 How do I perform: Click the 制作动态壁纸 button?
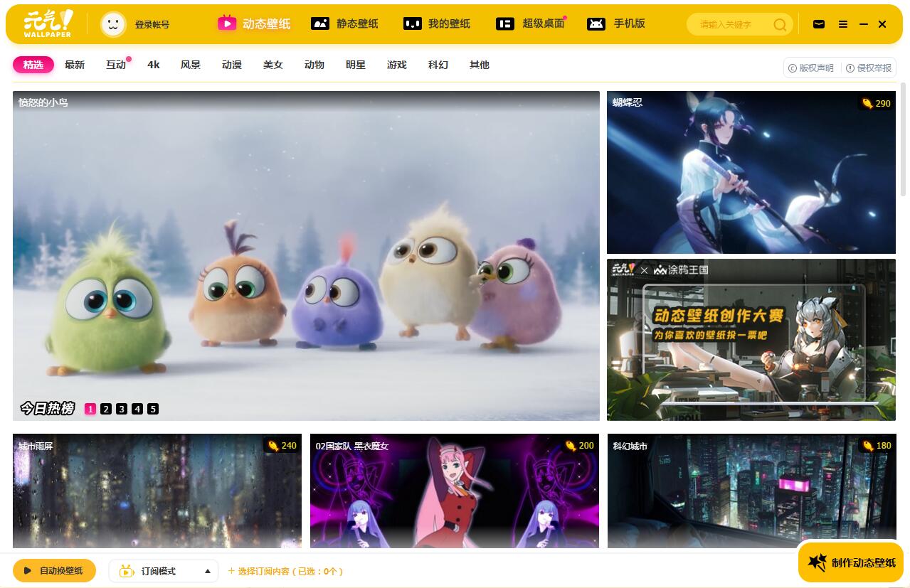pos(851,562)
